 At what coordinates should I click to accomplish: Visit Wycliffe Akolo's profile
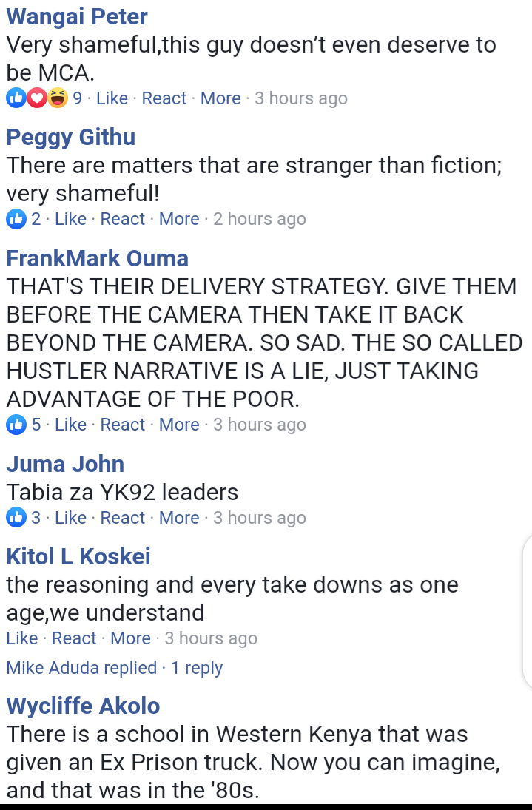[x=83, y=706]
